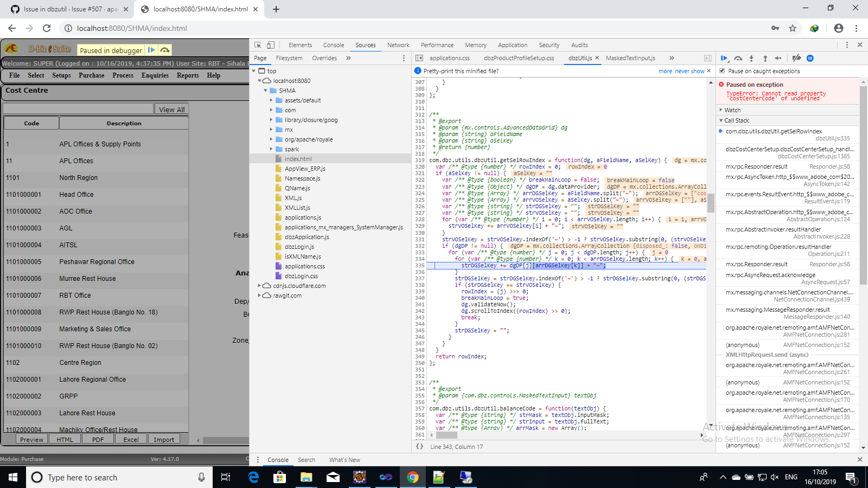Uncheck Pause on caught exceptions
The height and width of the screenshot is (488, 868).
click(x=722, y=70)
